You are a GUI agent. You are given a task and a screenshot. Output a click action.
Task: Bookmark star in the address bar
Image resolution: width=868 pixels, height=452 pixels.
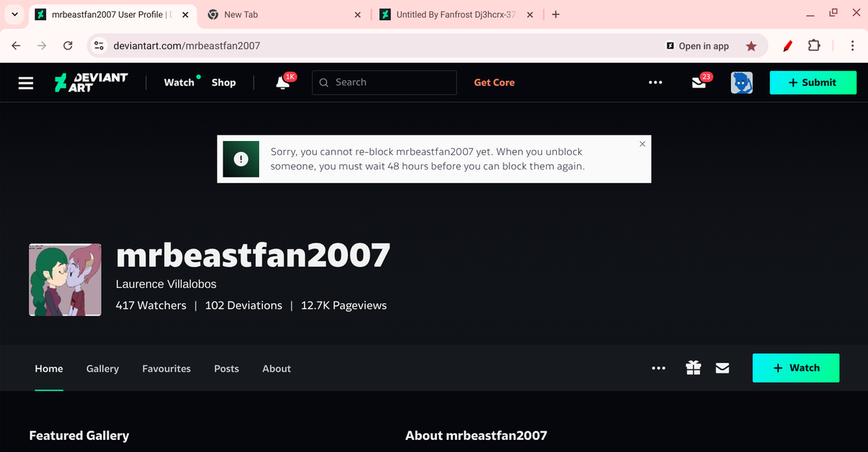pos(751,46)
